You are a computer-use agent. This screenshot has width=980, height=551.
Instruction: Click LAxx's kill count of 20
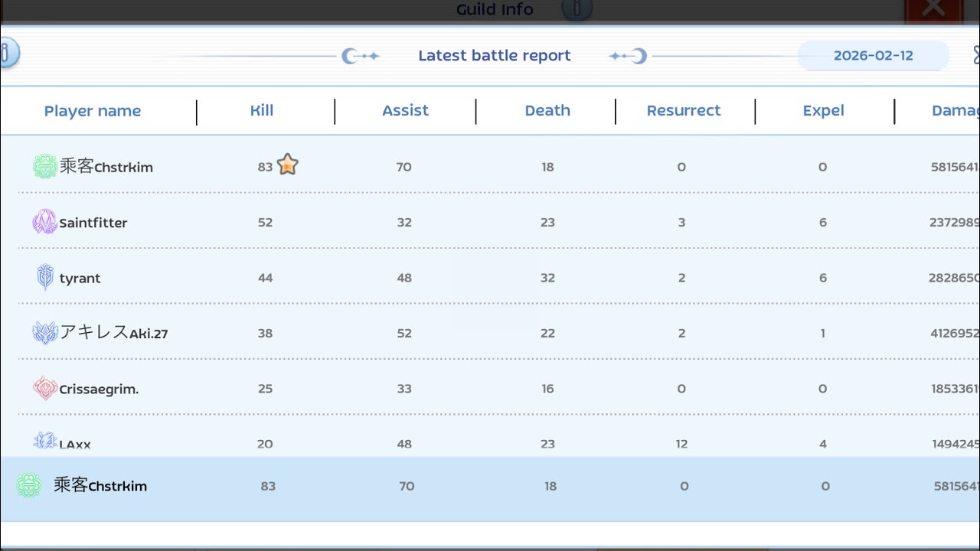(265, 444)
